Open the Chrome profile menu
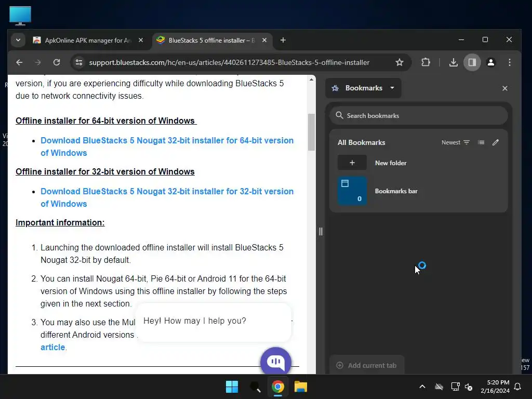Image resolution: width=532 pixels, height=399 pixels. click(x=490, y=62)
